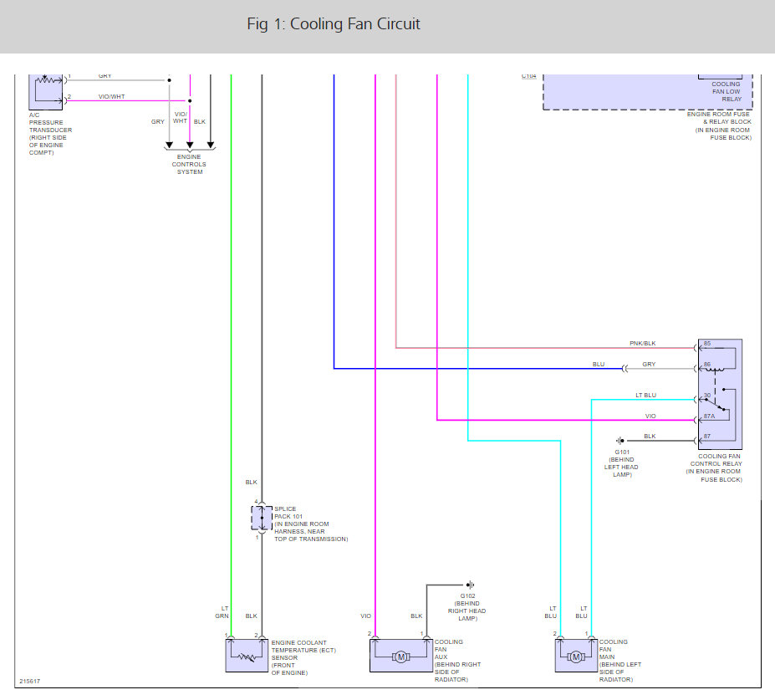Click the 'BLK' label above AUX fan pin 1

click(x=416, y=616)
